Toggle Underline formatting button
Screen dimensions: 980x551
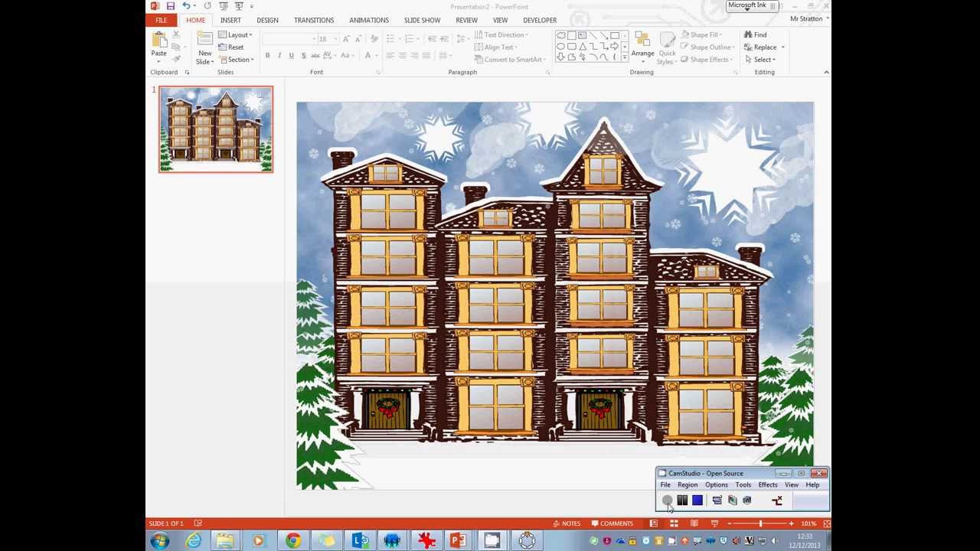click(292, 55)
